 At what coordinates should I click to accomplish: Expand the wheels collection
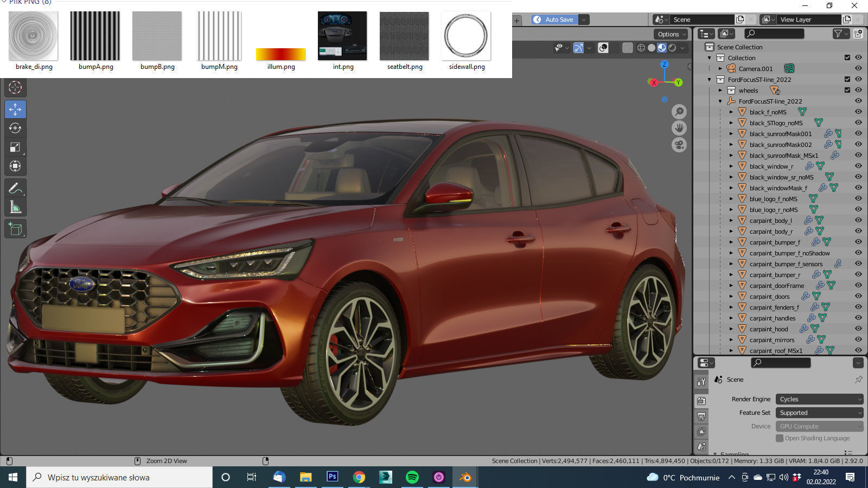point(720,90)
